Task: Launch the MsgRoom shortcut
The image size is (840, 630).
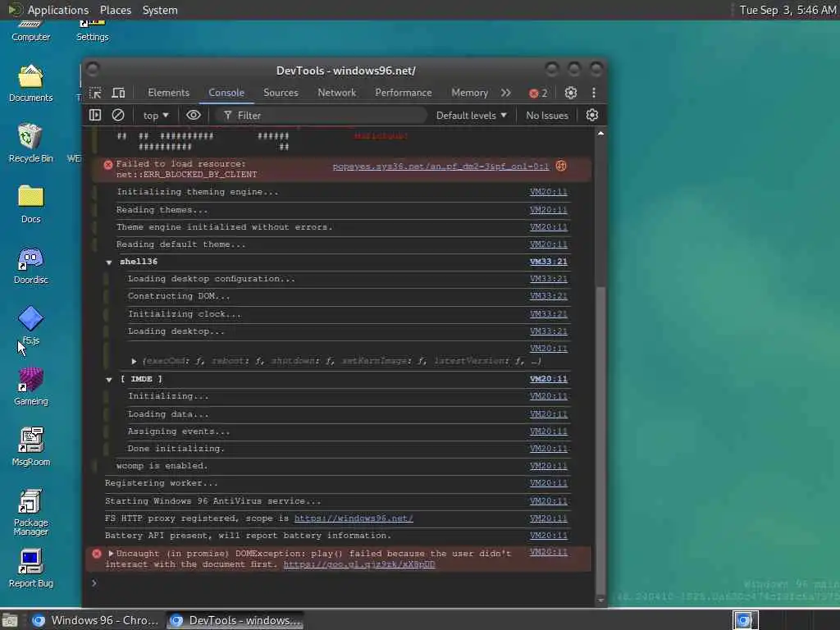Action: (x=30, y=447)
